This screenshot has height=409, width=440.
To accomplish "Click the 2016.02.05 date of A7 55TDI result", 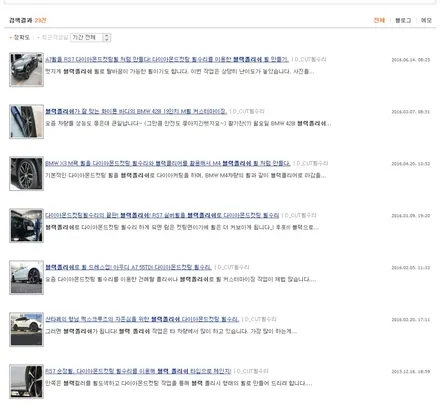I will pyautogui.click(x=411, y=268).
